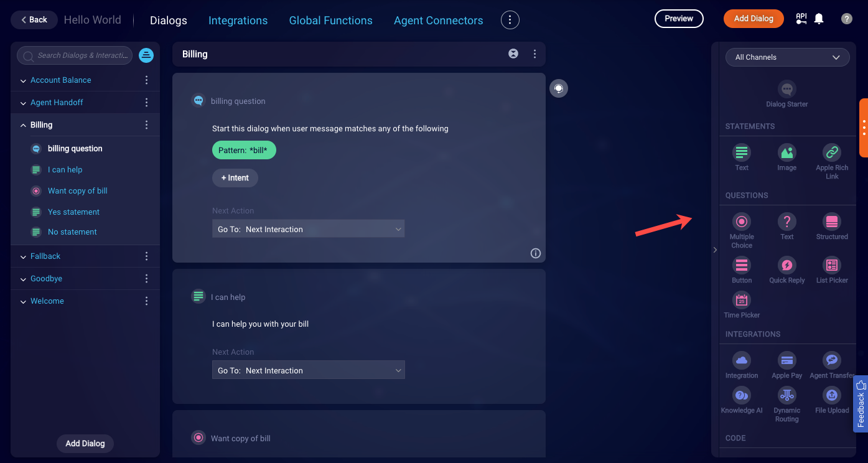Select the Dialog Starter interaction icon
The image size is (868, 463).
tap(787, 89)
